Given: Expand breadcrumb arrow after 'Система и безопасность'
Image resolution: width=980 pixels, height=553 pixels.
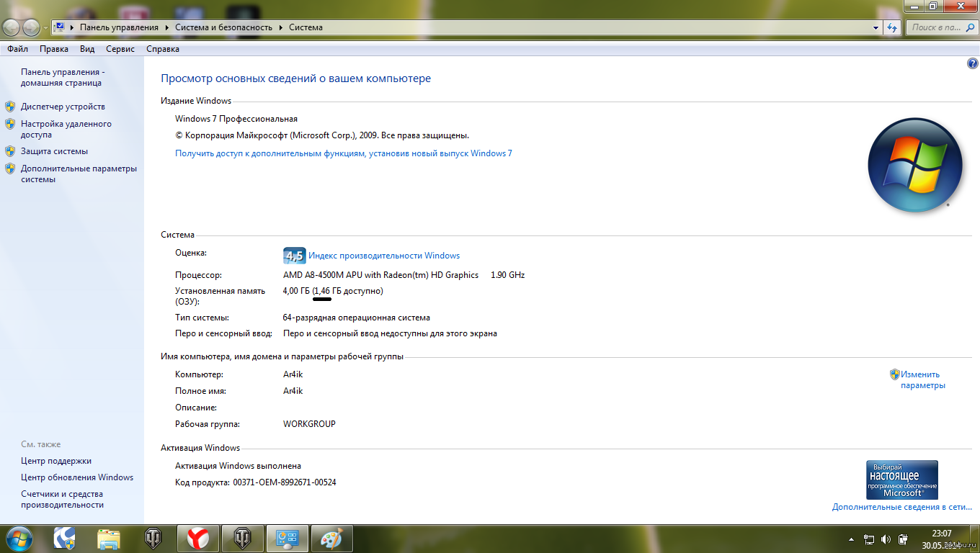Looking at the screenshot, I should click(281, 27).
